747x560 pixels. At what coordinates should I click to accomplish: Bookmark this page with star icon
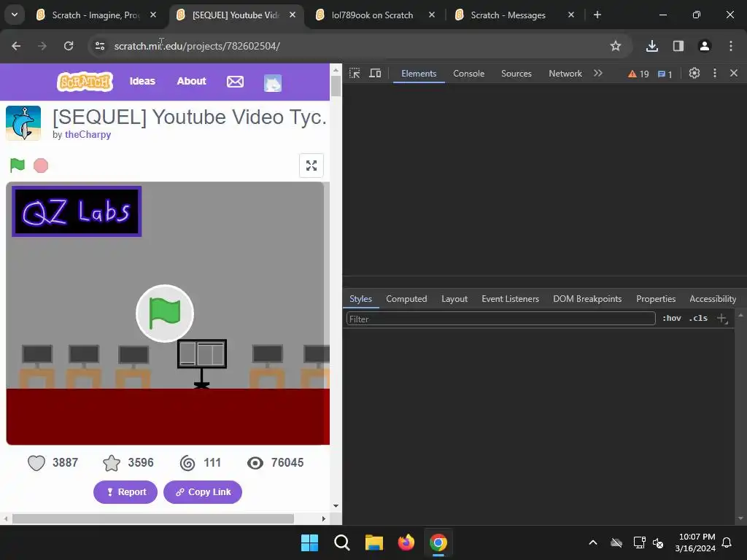tap(616, 46)
